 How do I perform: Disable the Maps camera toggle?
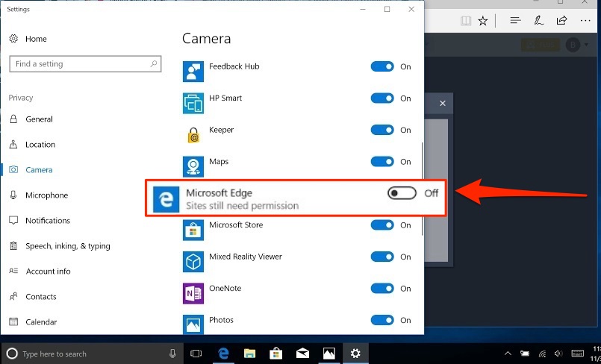(x=382, y=162)
